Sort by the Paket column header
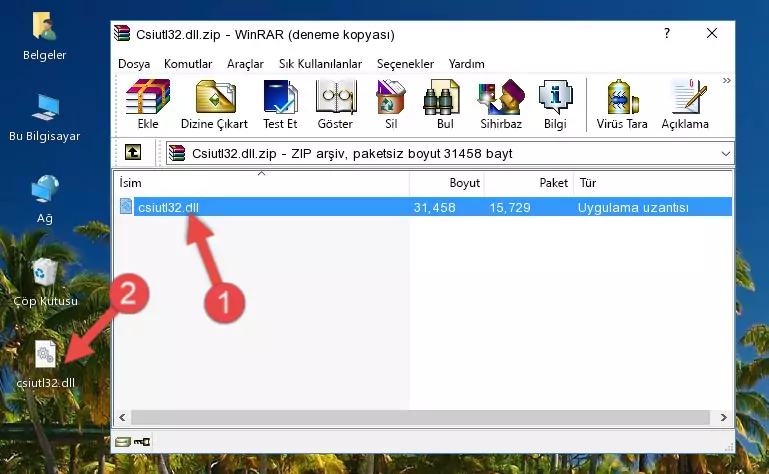Viewport: 769px width, 474px height. [x=529, y=183]
